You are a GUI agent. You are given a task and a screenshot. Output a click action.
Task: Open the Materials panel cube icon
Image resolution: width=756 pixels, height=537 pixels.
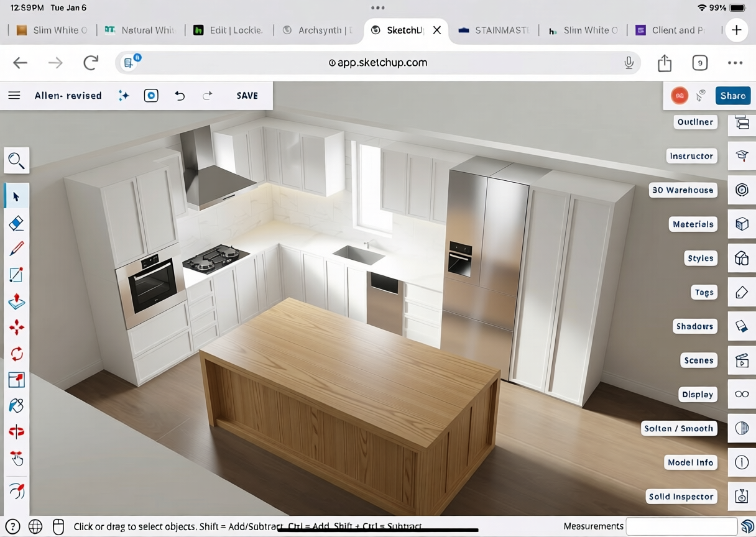pyautogui.click(x=742, y=224)
